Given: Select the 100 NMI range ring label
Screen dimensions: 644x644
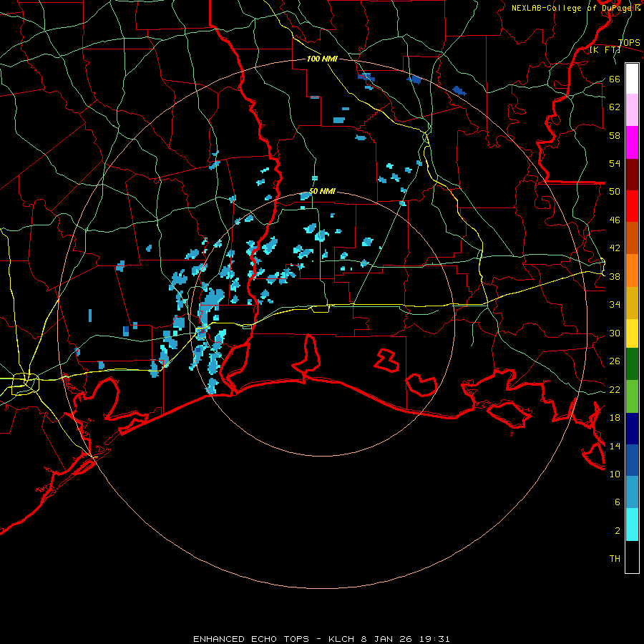Looking at the screenshot, I should click(x=322, y=59).
